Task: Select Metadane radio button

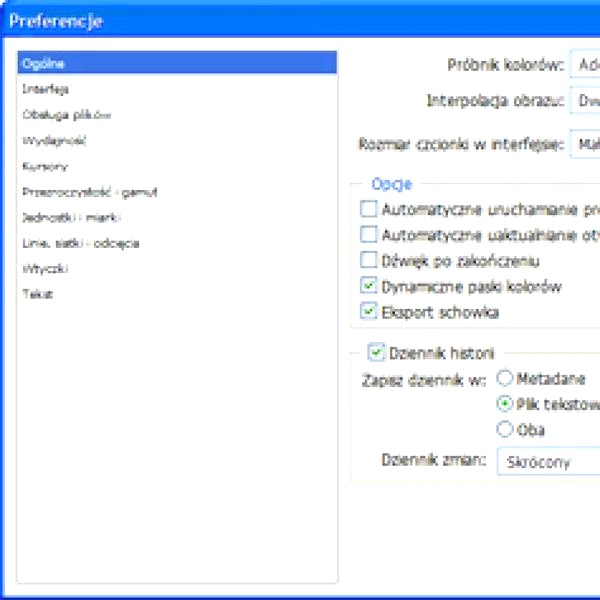Action: click(x=504, y=378)
